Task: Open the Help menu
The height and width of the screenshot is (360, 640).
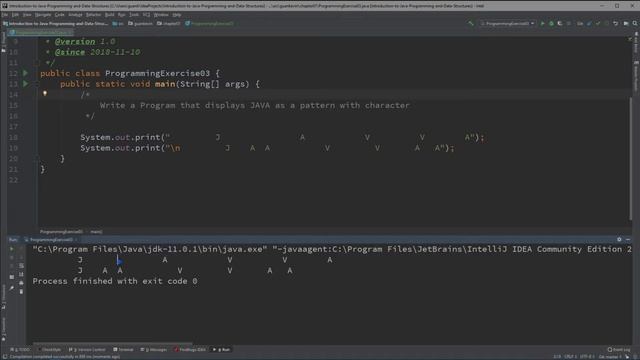Action: click(x=177, y=15)
